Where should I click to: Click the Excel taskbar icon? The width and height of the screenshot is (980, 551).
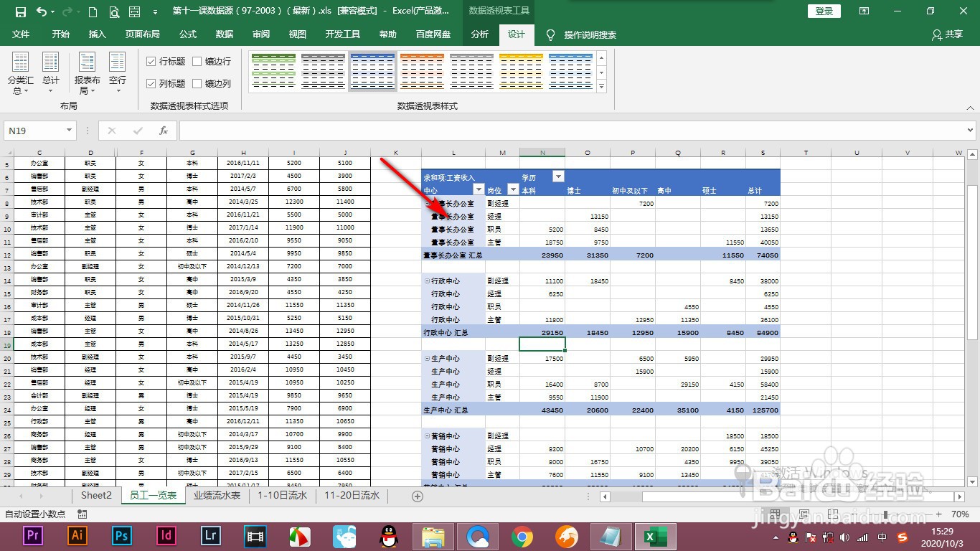pyautogui.click(x=655, y=536)
